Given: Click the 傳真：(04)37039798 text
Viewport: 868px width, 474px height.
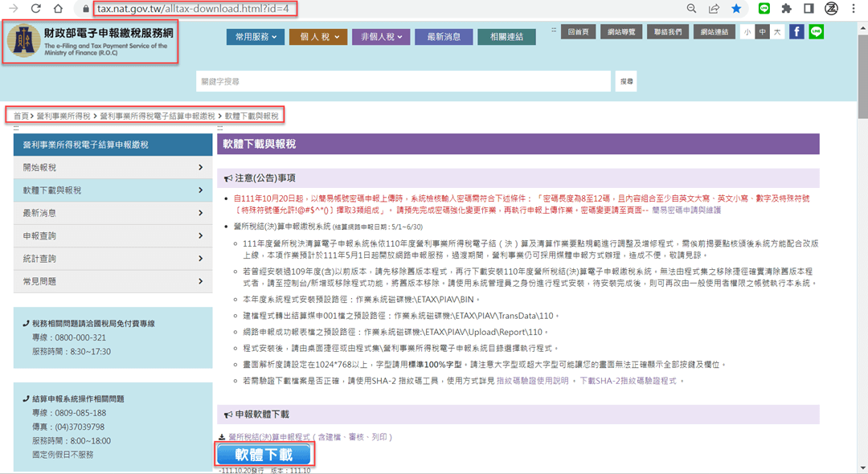Looking at the screenshot, I should tap(68, 427).
